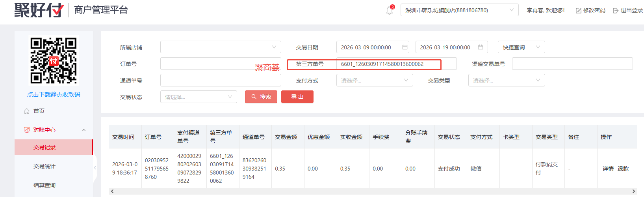Click the 搜索 button
644x197 pixels.
point(261,97)
